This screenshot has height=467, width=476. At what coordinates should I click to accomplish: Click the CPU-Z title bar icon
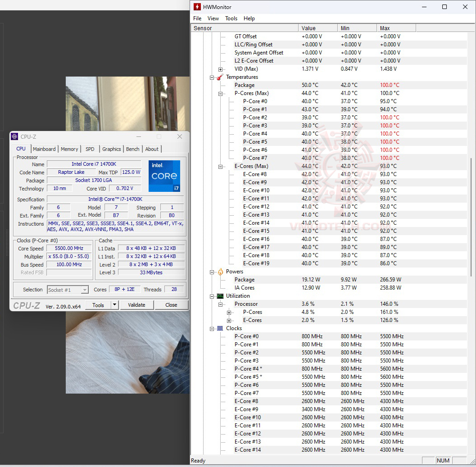click(14, 136)
